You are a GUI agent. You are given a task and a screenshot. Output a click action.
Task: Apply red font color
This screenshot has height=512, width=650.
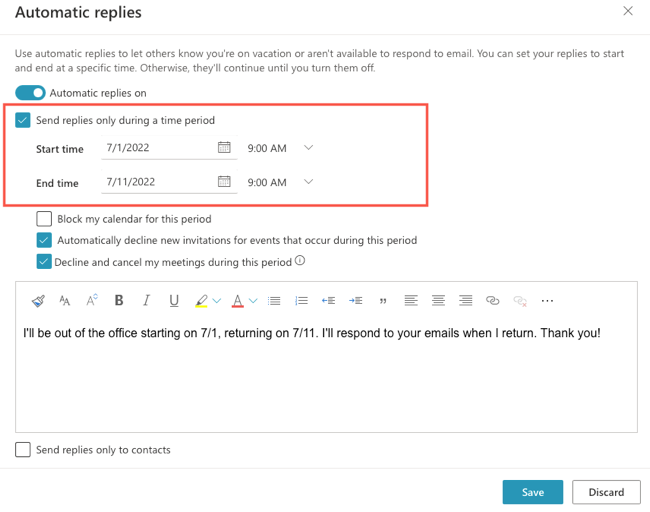pos(238,301)
